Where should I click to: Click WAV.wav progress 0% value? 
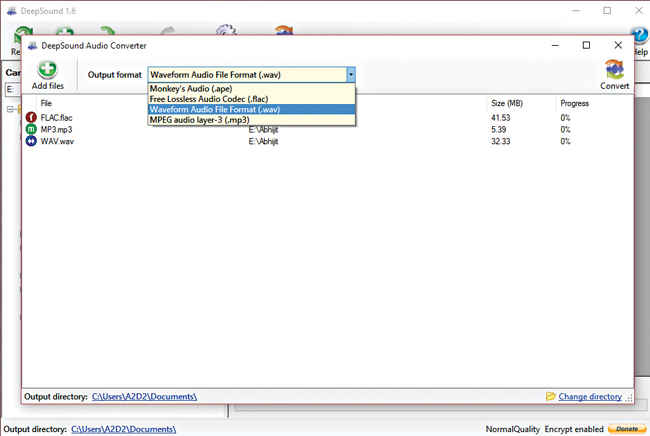pos(565,141)
